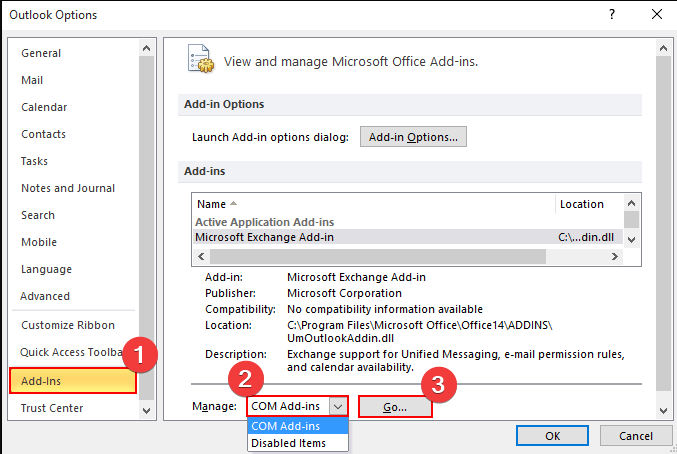Click the main panel scroll down arrow
This screenshot has width=677, height=454.
point(663,411)
